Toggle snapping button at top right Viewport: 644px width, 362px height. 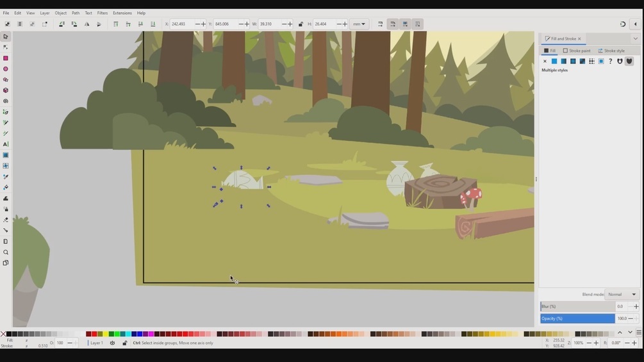623,24
